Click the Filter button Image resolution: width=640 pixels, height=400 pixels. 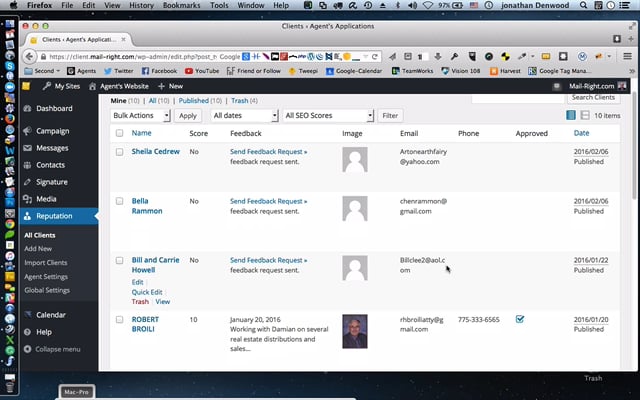[390, 116]
